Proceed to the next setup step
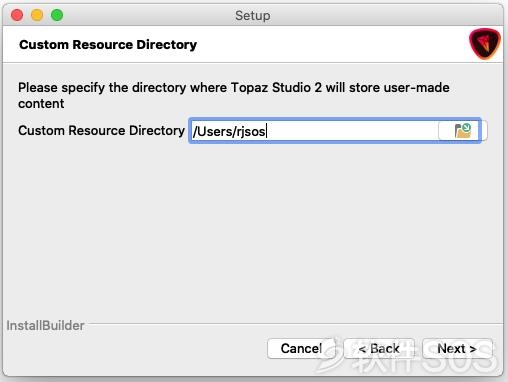 (457, 349)
